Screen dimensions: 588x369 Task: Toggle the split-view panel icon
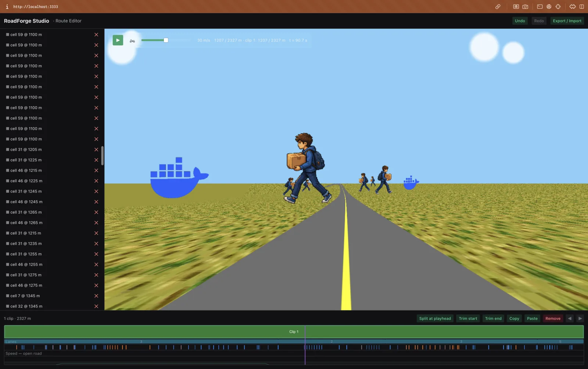click(582, 7)
